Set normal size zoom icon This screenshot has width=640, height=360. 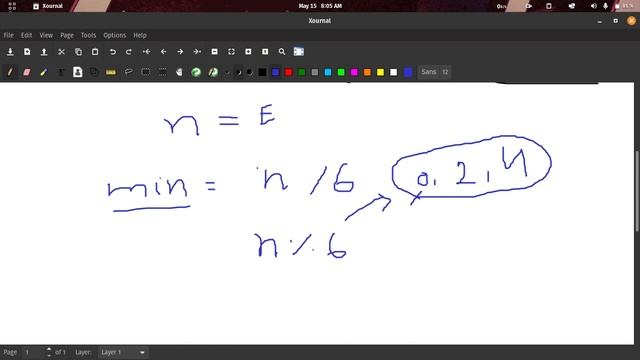[x=265, y=52]
